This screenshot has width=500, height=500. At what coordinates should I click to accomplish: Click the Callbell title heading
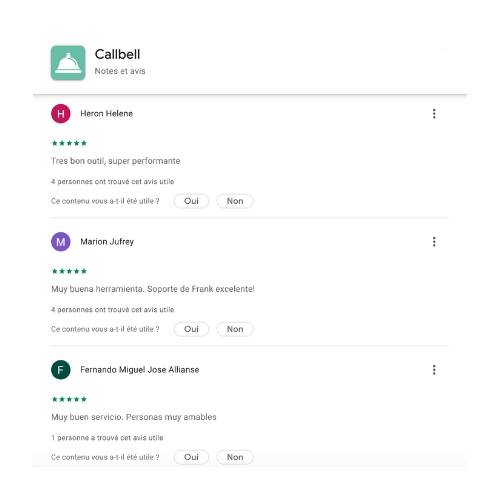[x=117, y=54]
